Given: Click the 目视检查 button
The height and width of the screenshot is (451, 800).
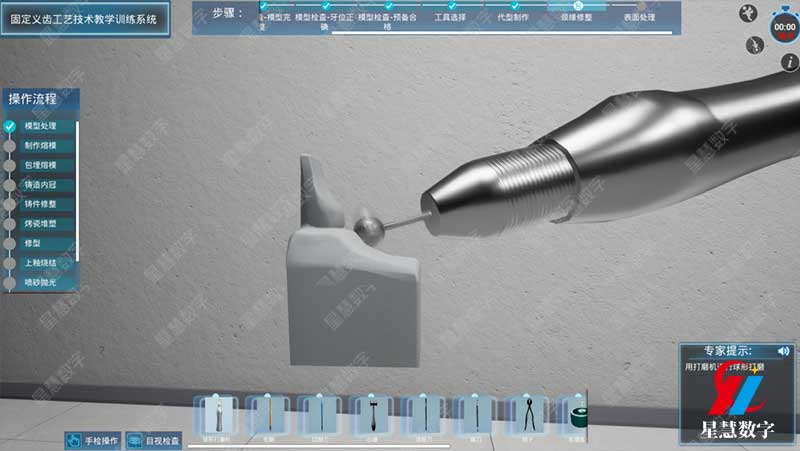Looking at the screenshot, I should 154,440.
